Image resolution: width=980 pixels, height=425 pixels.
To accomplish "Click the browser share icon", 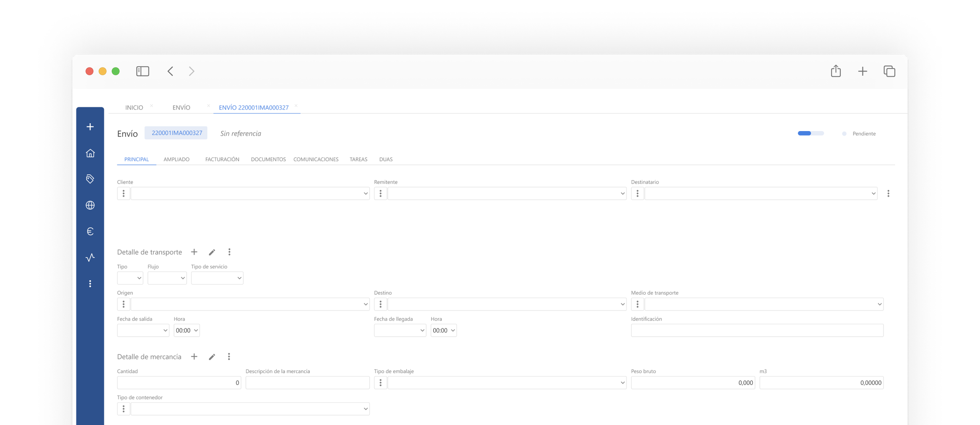I will click(x=836, y=71).
